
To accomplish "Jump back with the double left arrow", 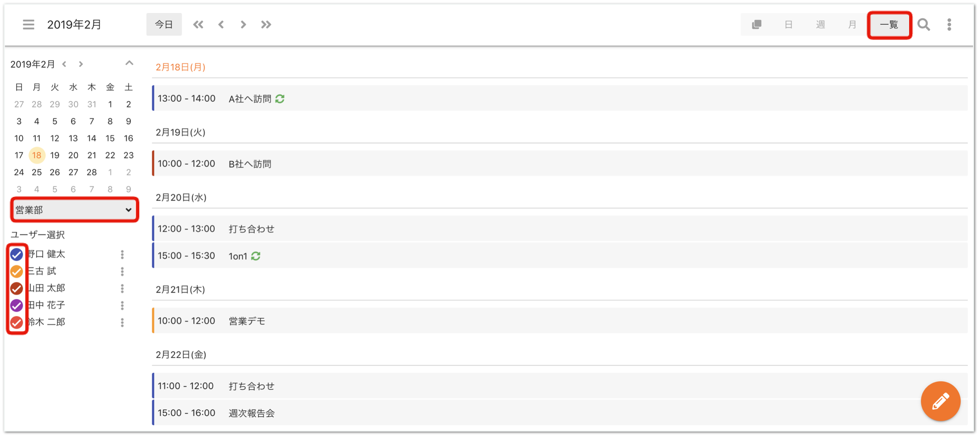I will (198, 25).
